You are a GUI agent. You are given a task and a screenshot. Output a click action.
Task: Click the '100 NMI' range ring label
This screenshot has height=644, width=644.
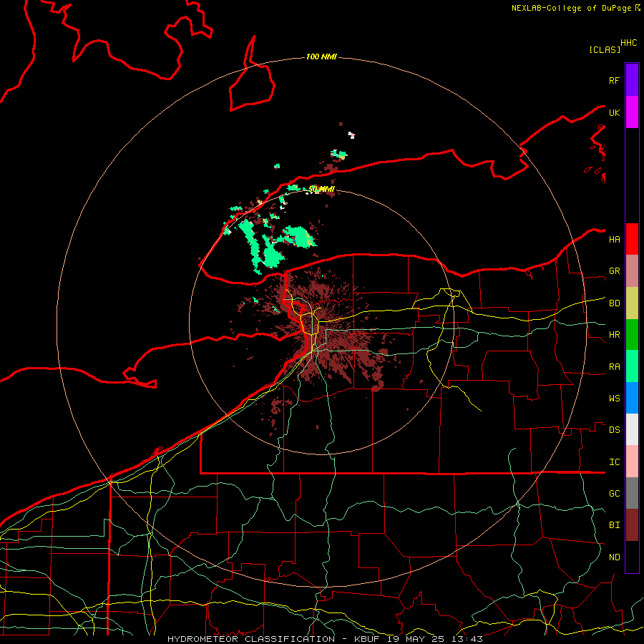(321, 57)
